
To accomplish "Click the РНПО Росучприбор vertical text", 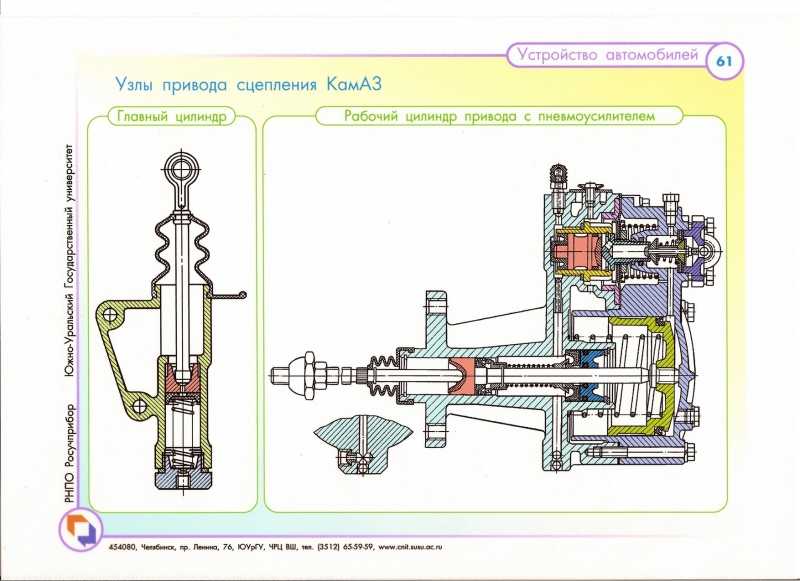I will (x=70, y=453).
